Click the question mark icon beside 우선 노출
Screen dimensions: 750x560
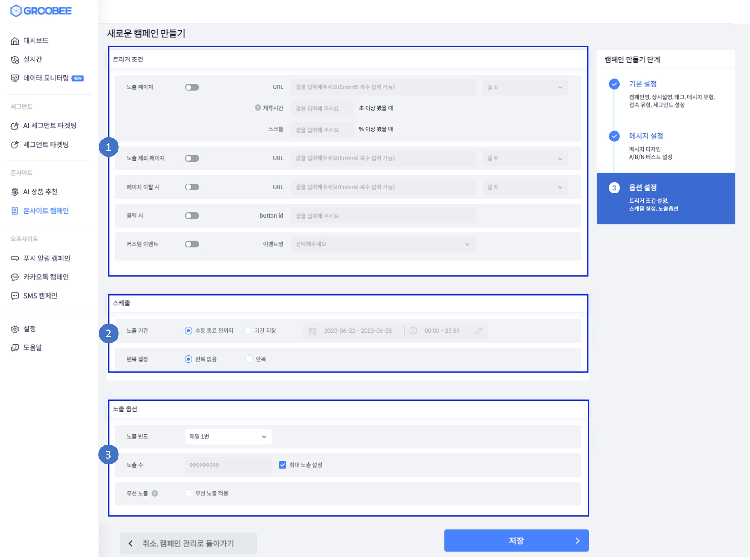[x=155, y=493]
